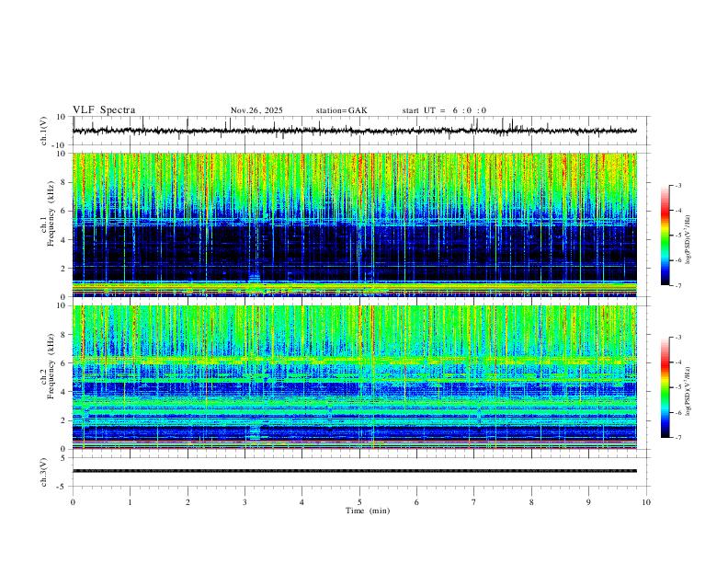This screenshot has width=728, height=563.
Task: Click the ch.1 spectrogram 4 kHz tick label
Action: (63, 240)
